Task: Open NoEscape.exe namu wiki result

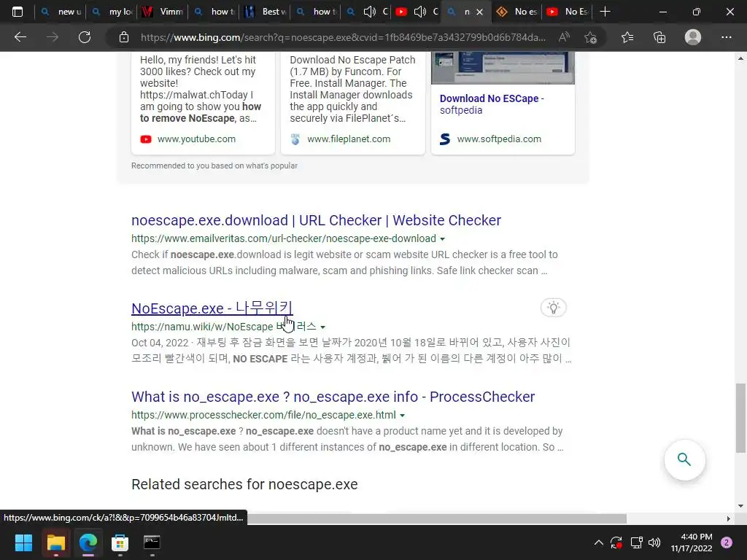Action: 212,308
